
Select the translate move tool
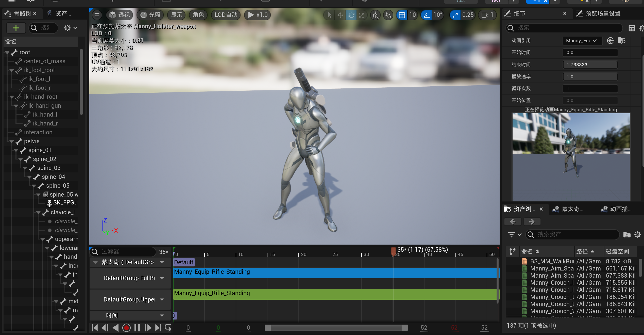click(340, 15)
